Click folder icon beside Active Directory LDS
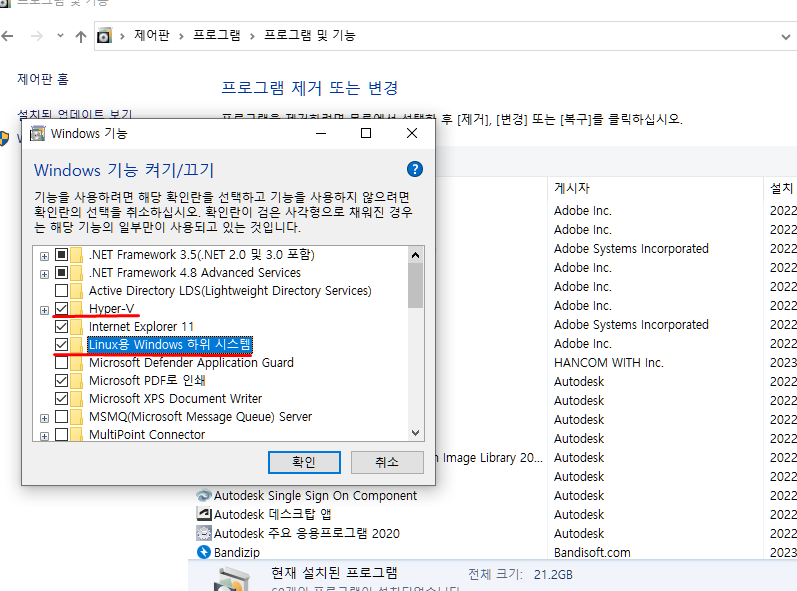Viewport: 797px width, 591px height. point(77,291)
